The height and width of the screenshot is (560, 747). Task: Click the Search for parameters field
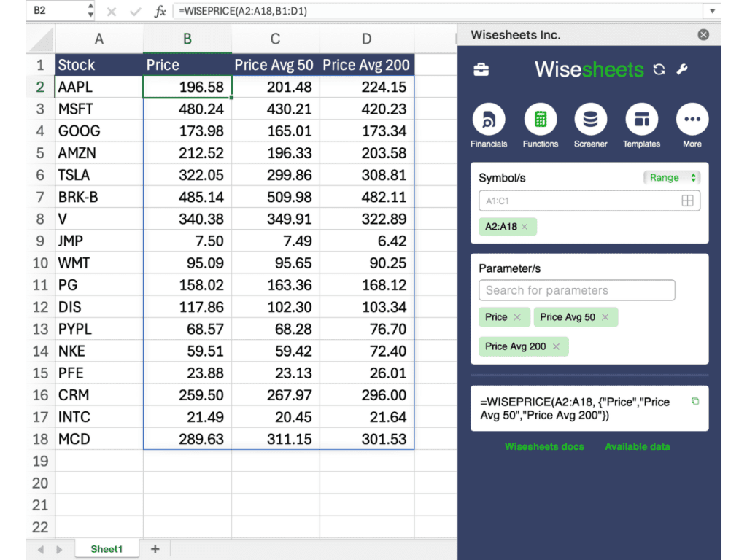click(576, 290)
